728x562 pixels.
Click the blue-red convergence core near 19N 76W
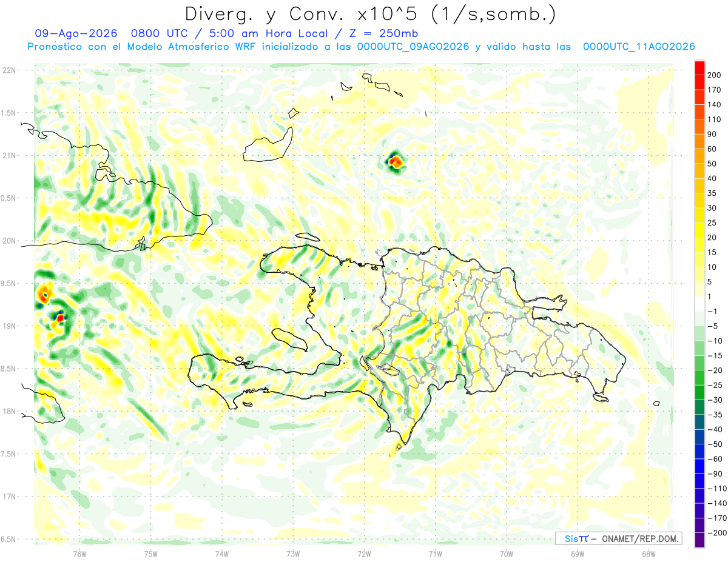click(x=59, y=316)
